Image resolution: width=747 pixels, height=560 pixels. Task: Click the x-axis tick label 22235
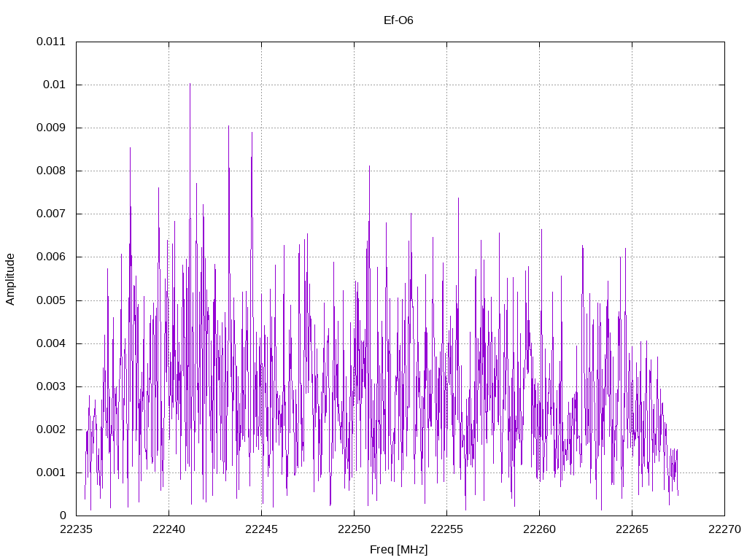76,529
